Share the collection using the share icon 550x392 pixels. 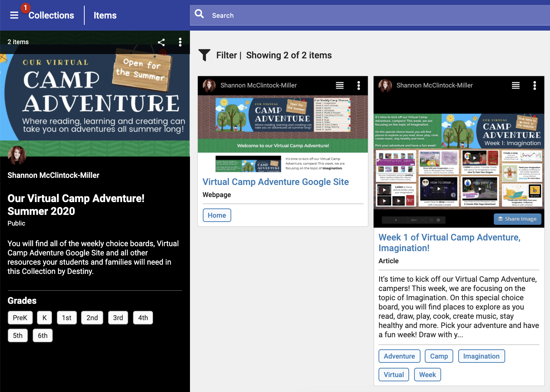161,42
